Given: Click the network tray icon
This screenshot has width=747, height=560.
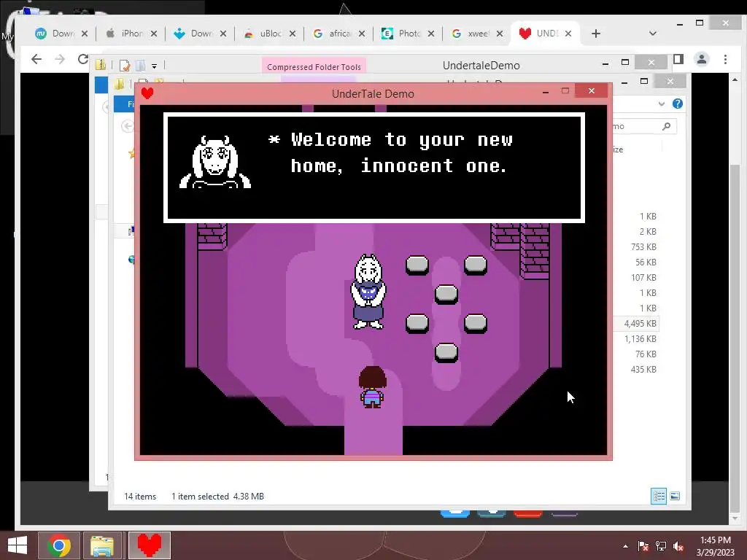Looking at the screenshot, I should tap(661, 546).
